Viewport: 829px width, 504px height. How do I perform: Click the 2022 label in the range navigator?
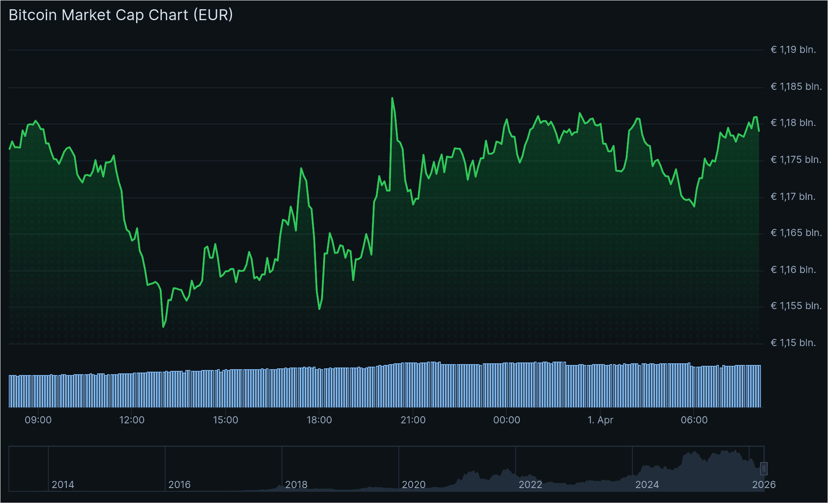(531, 484)
